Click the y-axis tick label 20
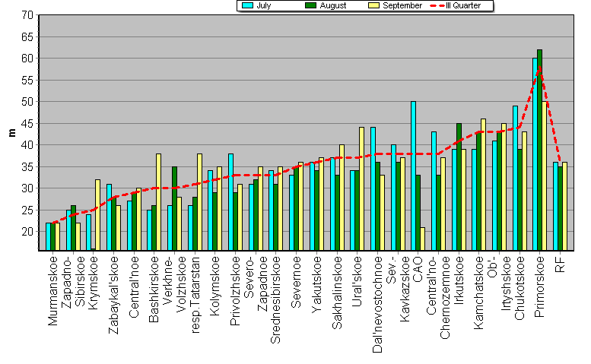Viewport: 591px width, 364px height. click(x=27, y=232)
